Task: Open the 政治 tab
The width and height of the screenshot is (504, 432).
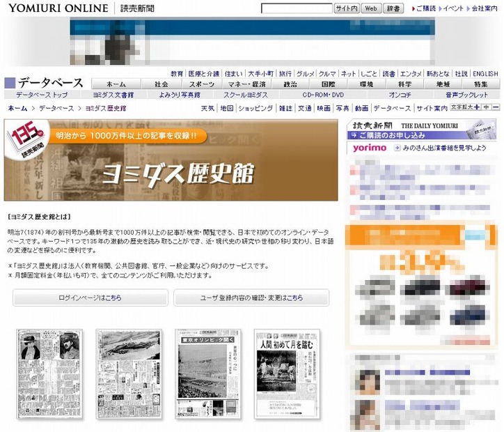Action: [290, 84]
